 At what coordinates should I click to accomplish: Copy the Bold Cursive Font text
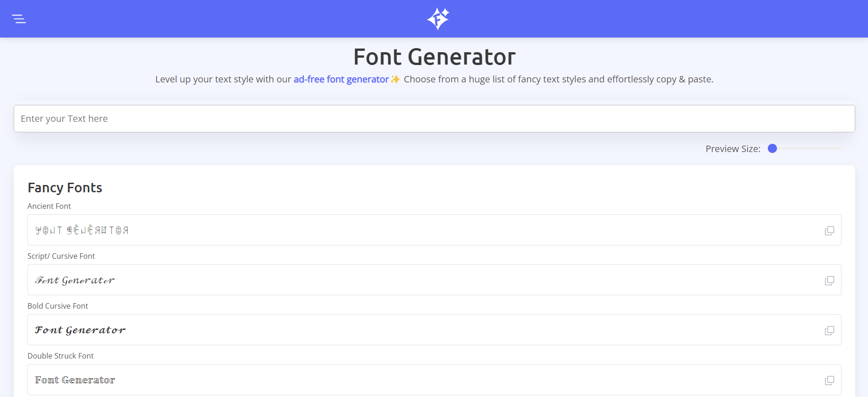click(829, 330)
